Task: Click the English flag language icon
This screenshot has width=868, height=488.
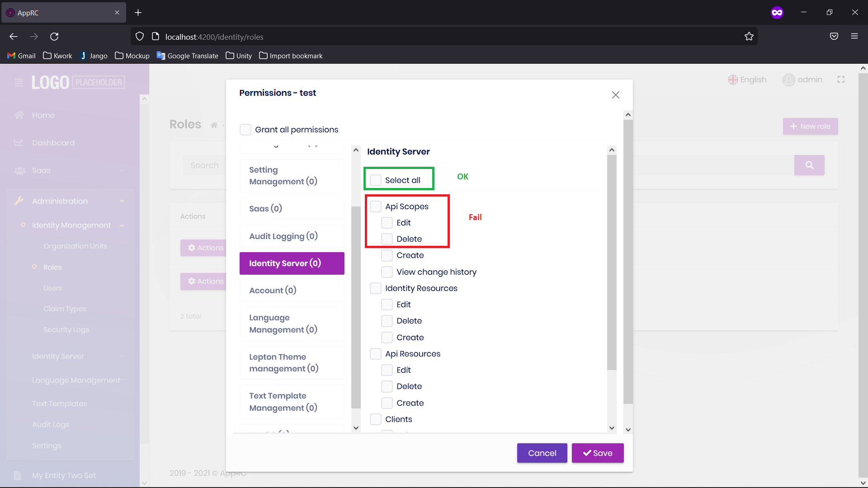Action: pos(733,79)
